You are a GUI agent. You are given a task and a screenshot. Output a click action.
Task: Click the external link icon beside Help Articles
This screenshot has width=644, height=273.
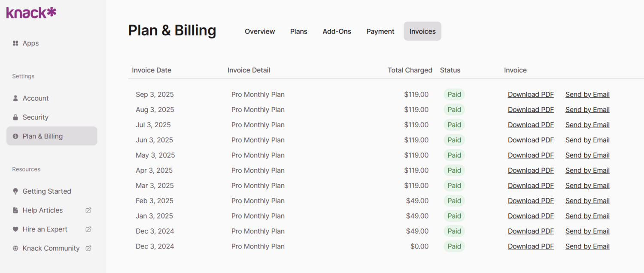[x=88, y=210]
